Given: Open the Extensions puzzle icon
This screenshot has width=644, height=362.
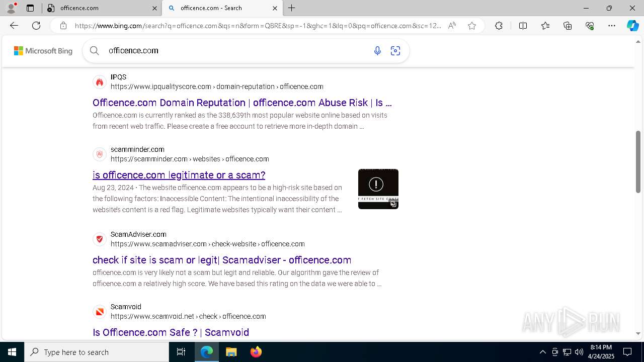Looking at the screenshot, I should pos(499,26).
